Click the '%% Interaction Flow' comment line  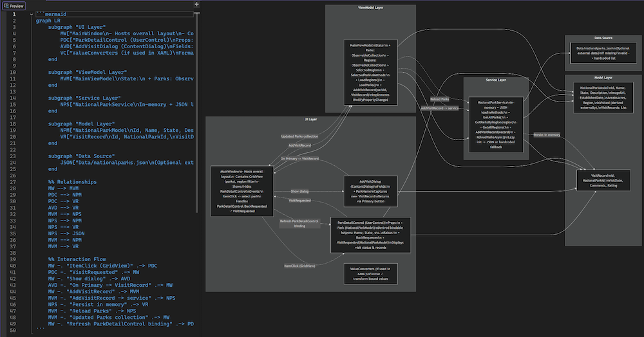77,260
